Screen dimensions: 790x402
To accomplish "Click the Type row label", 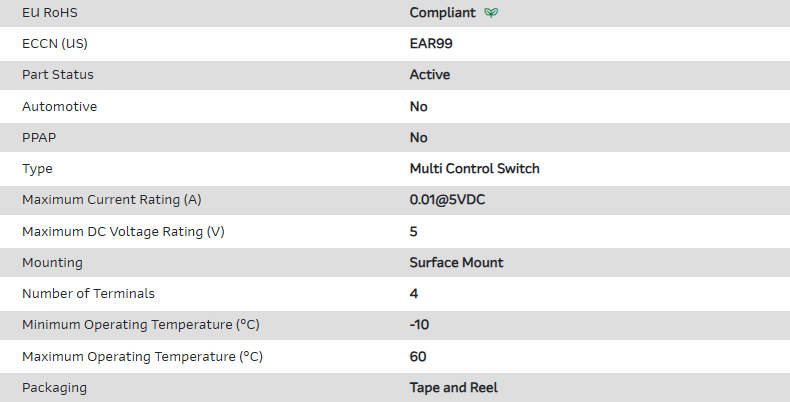I will point(37,169).
